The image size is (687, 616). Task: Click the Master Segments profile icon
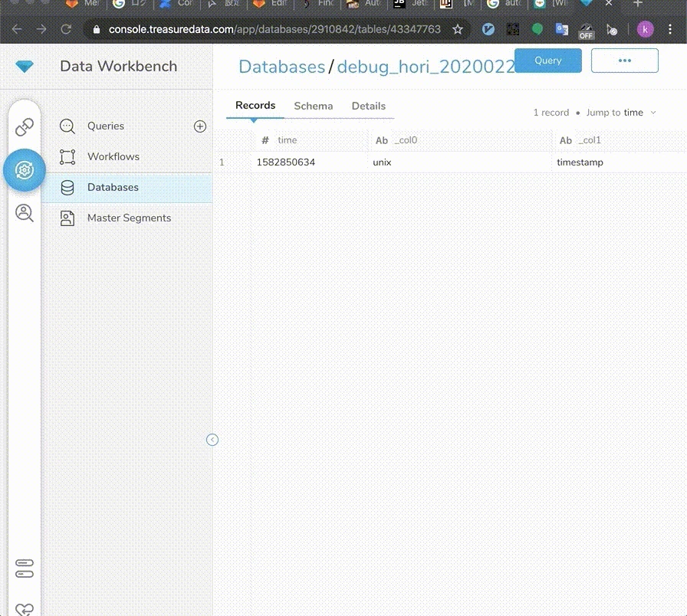(x=67, y=218)
